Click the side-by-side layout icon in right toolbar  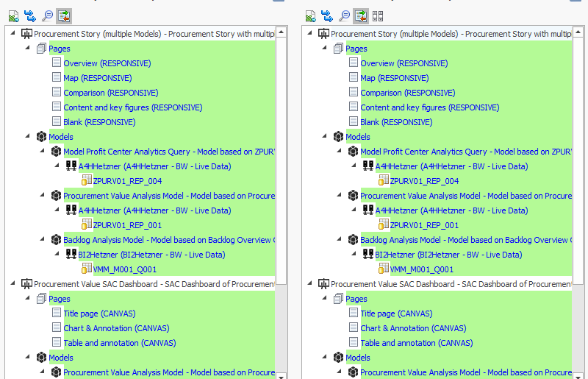click(378, 15)
